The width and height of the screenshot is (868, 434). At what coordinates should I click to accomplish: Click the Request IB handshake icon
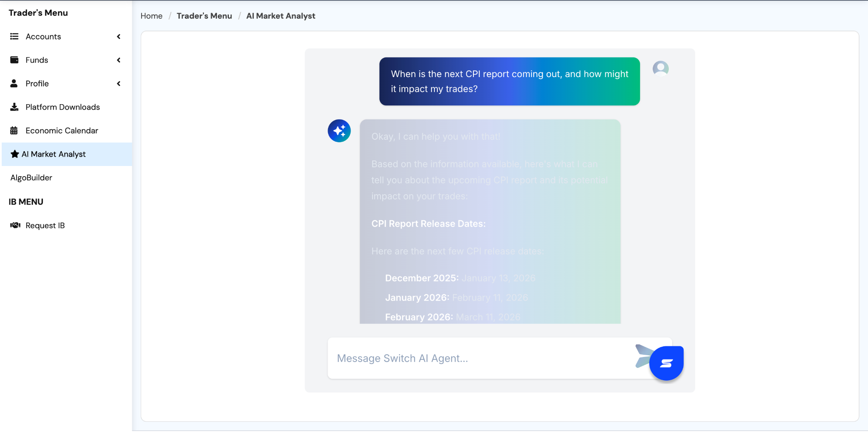15,225
